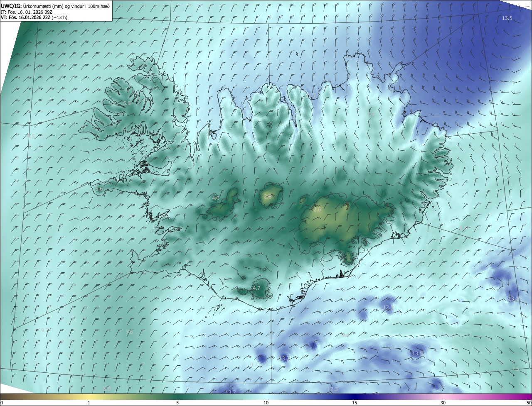This screenshot has width=532, height=406.
Task: Click the 5.9 value over the Westfjords
Action: [x=127, y=103]
